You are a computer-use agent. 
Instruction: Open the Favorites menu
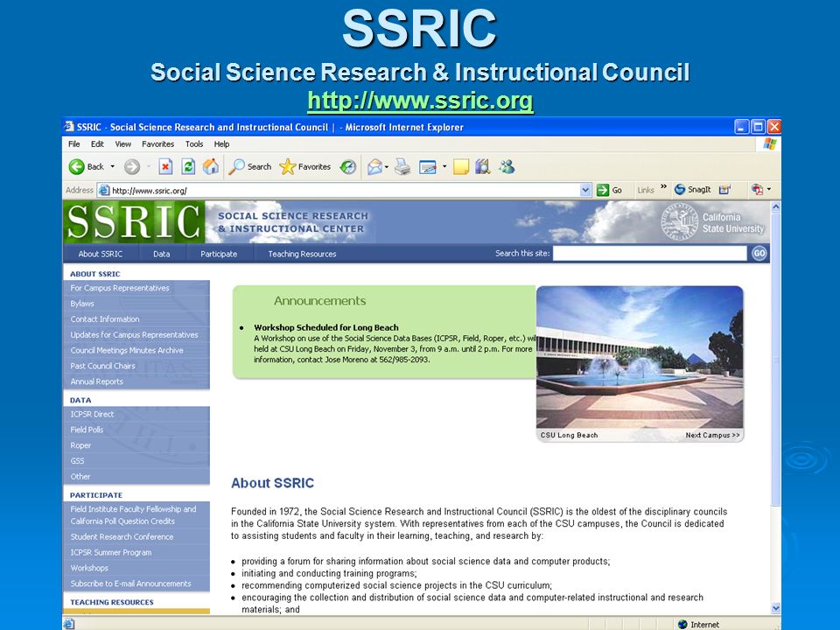(x=157, y=144)
